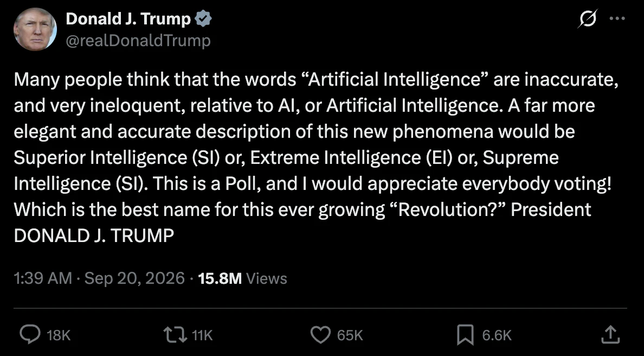Open the three-dot more options menu
The width and height of the screenshot is (644, 356).
(x=617, y=18)
